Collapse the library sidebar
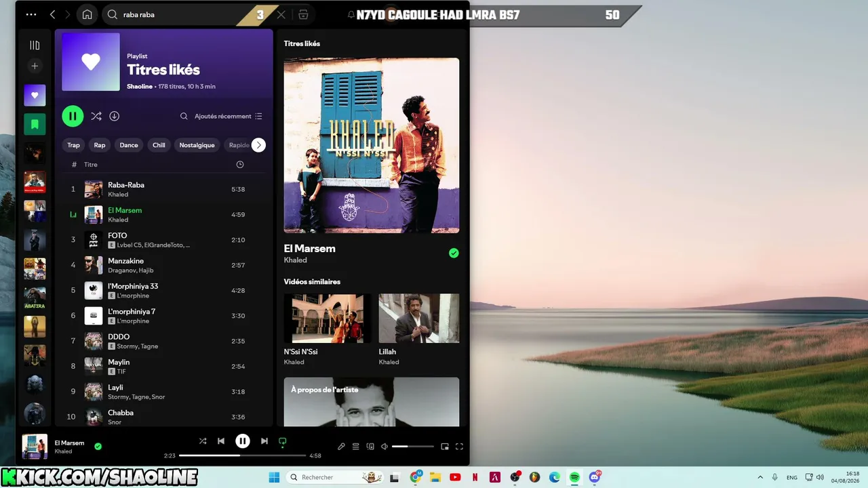The height and width of the screenshot is (488, 868). click(35, 45)
